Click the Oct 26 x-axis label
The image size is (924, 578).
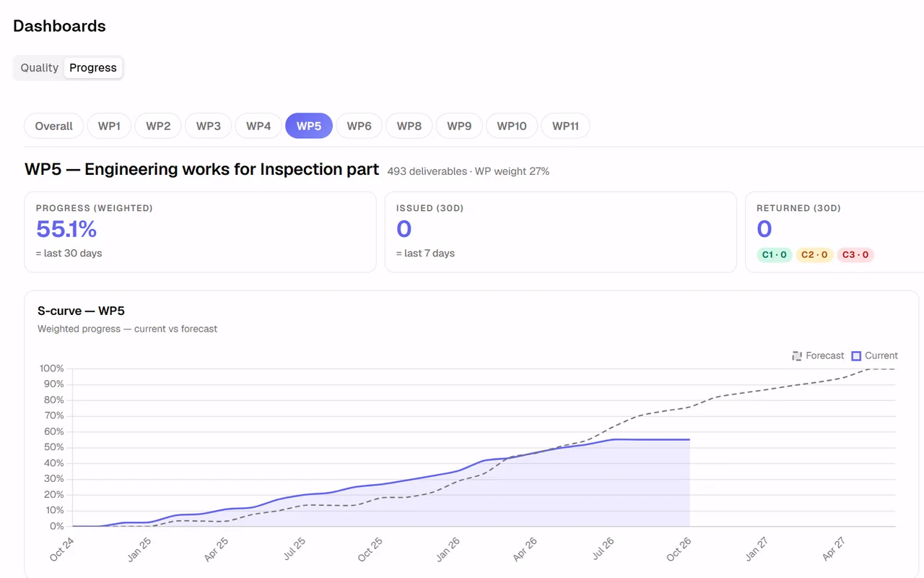click(679, 548)
